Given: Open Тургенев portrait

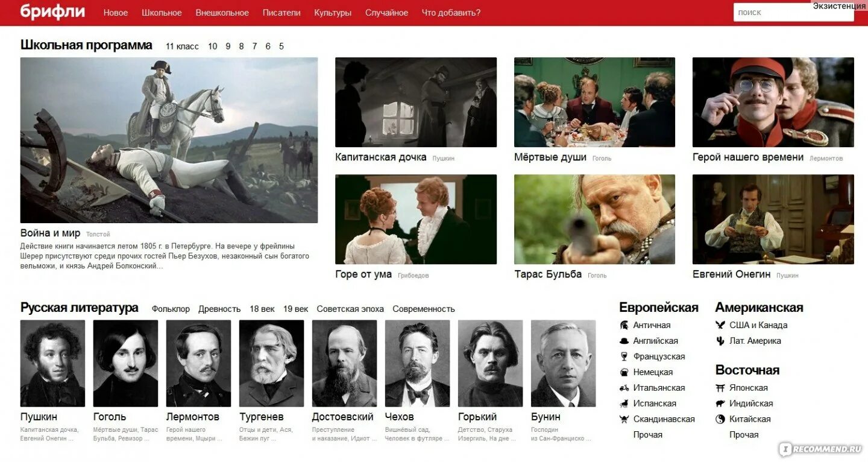Looking at the screenshot, I should (271, 363).
